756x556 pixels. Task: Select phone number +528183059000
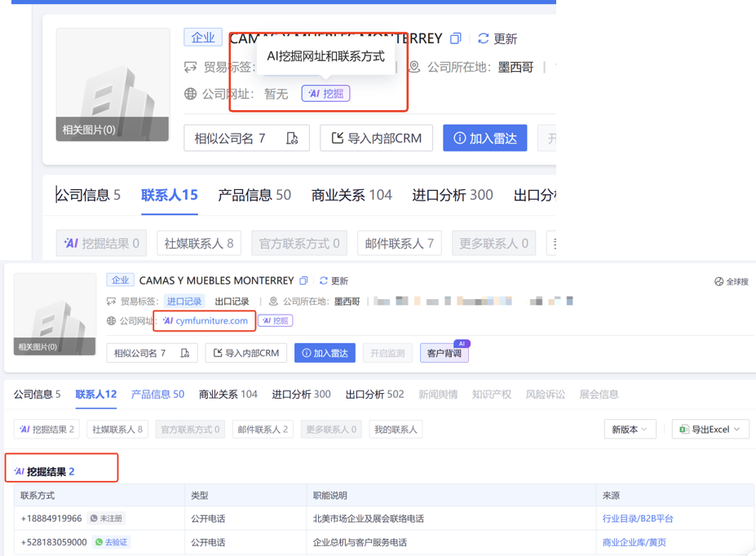click(x=54, y=542)
